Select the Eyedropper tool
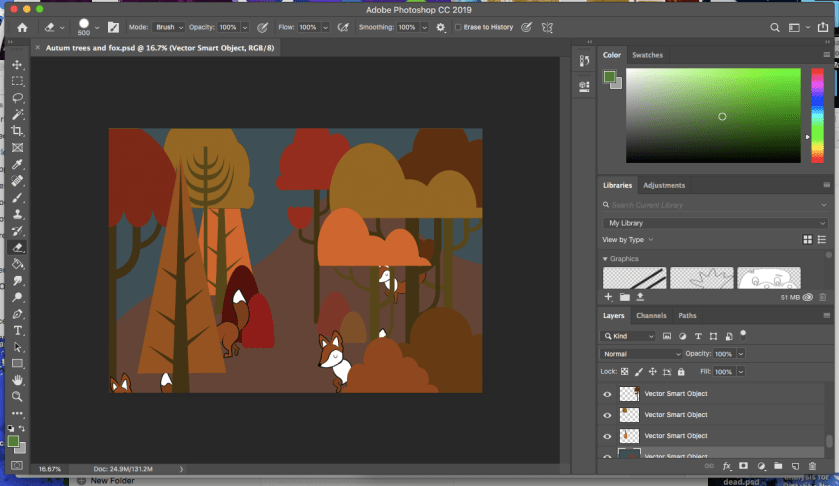Screen dimensions: 839x486 tap(17, 164)
